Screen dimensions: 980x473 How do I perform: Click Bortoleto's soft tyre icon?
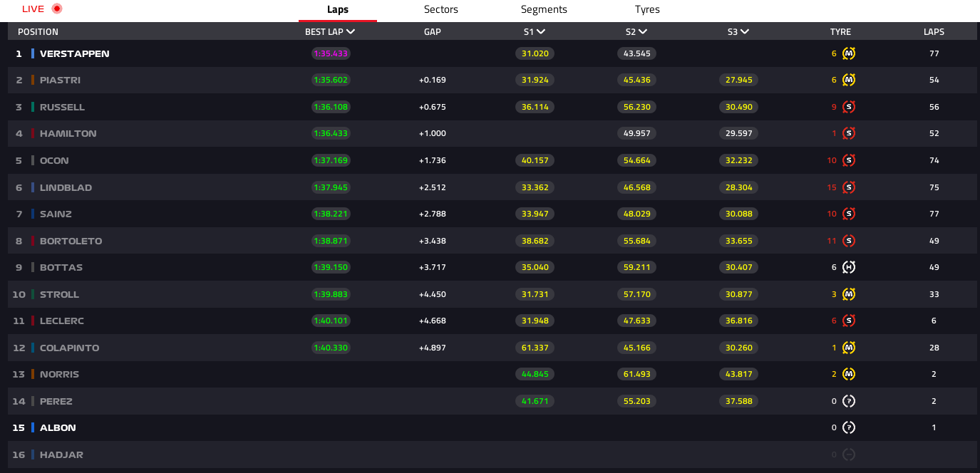pyautogui.click(x=848, y=241)
